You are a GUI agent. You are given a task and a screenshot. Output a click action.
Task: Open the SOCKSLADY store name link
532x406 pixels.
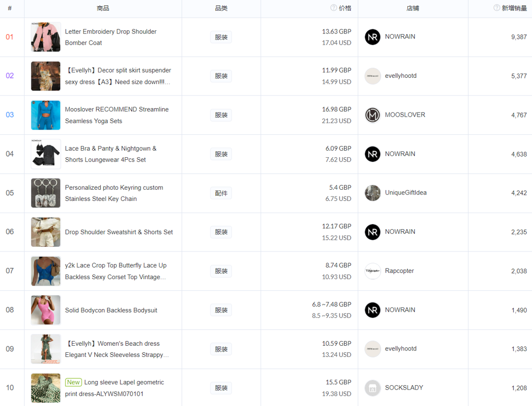point(404,388)
